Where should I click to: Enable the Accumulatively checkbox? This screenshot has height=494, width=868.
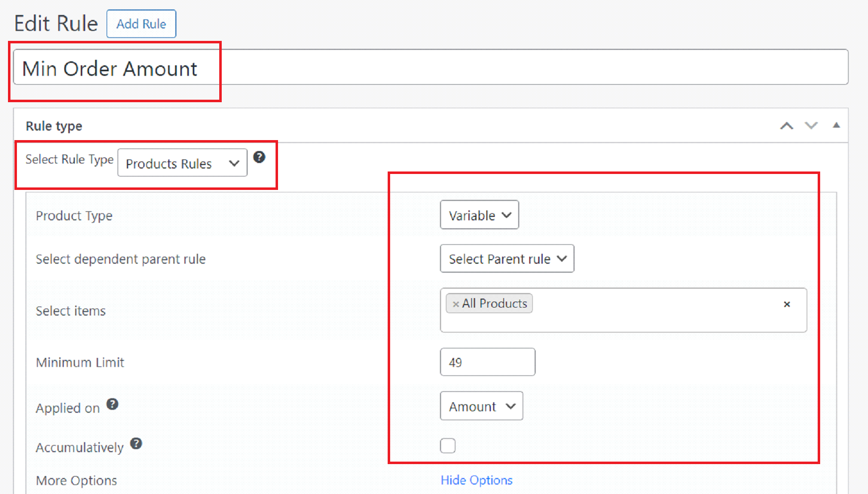(447, 445)
